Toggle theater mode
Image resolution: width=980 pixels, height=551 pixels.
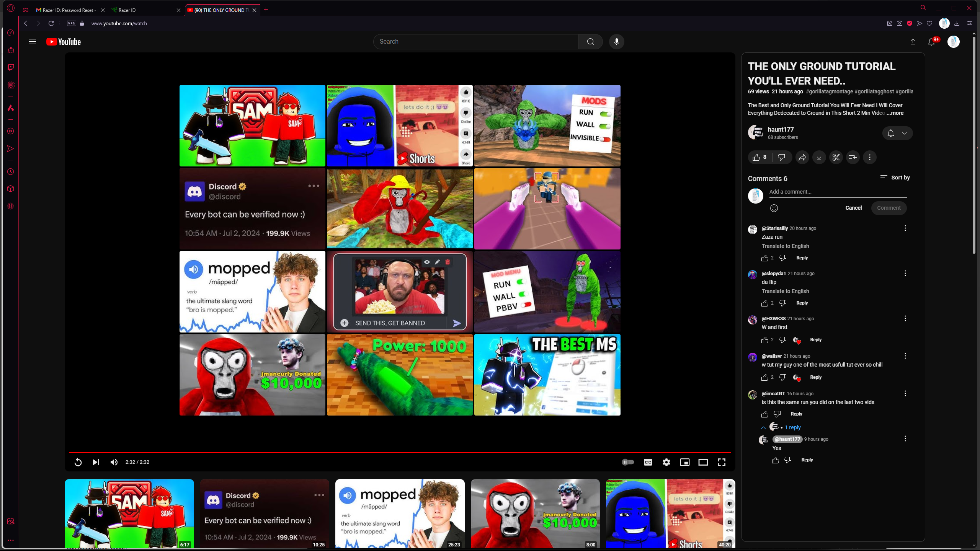703,462
